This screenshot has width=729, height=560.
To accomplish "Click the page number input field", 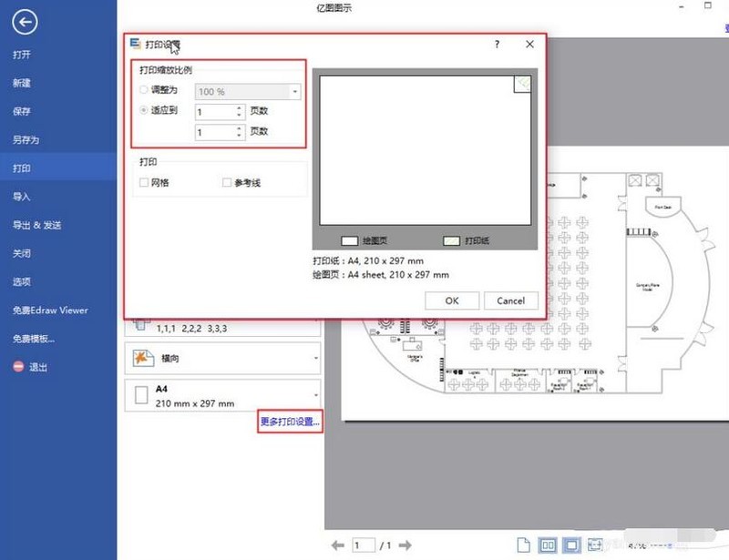I will [x=364, y=545].
